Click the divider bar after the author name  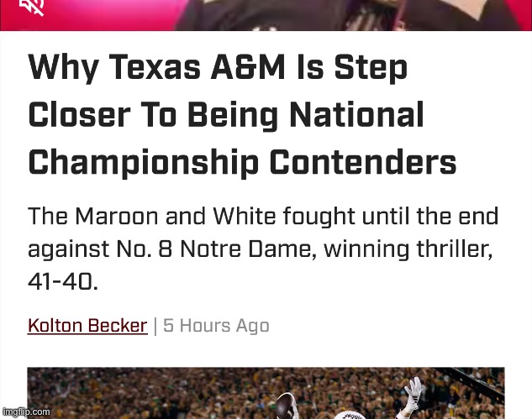(x=155, y=326)
